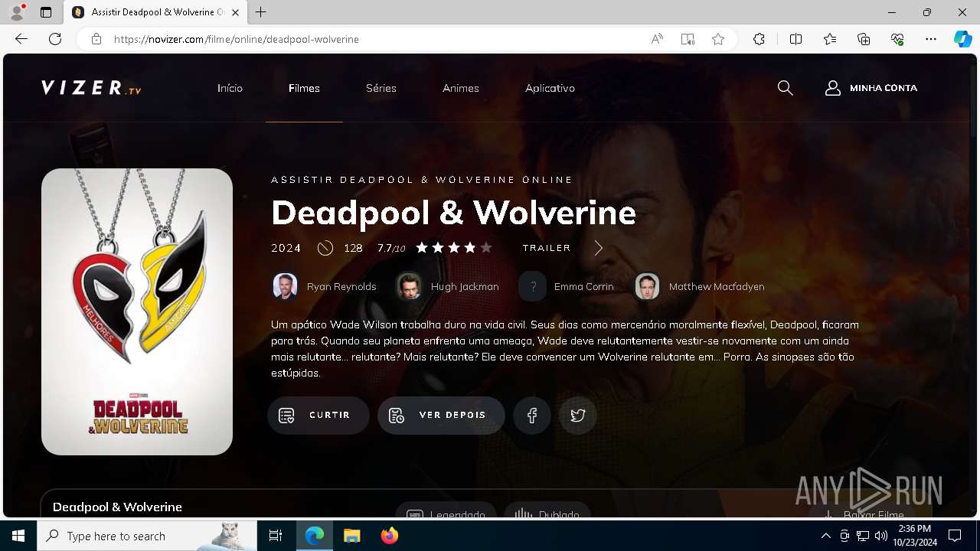The height and width of the screenshot is (551, 980).
Task: Open Copilot sidebar icon
Action: coord(962,39)
